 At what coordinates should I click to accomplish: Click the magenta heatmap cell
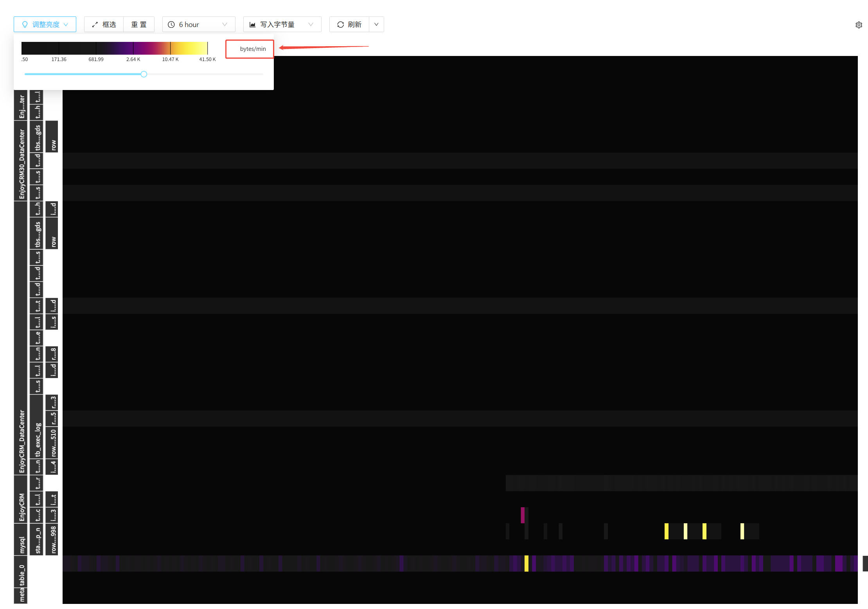click(x=523, y=515)
